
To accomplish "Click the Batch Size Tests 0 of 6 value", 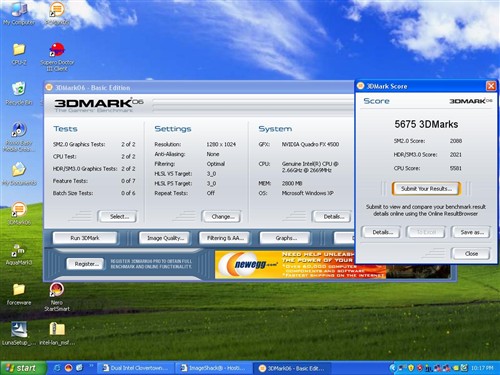I will [128, 193].
